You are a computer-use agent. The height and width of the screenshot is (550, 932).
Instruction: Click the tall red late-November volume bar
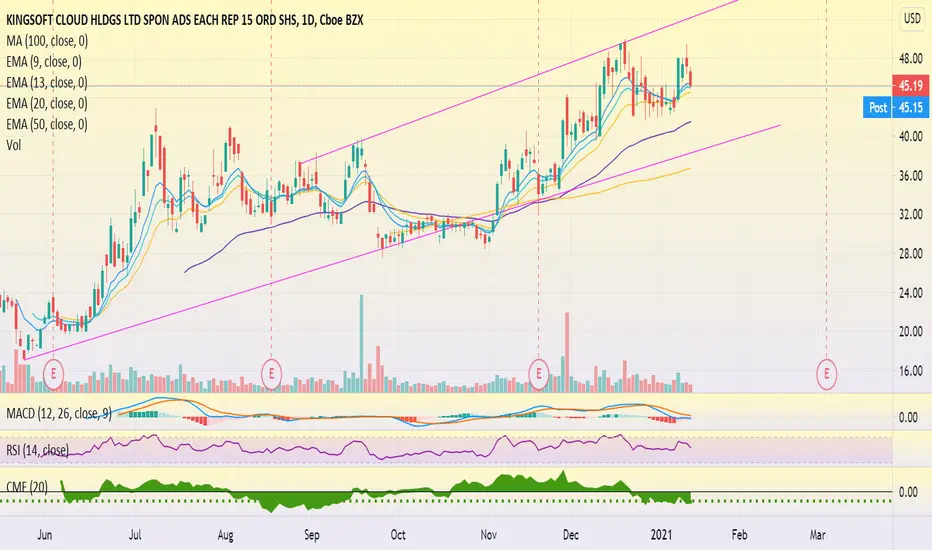click(x=567, y=352)
